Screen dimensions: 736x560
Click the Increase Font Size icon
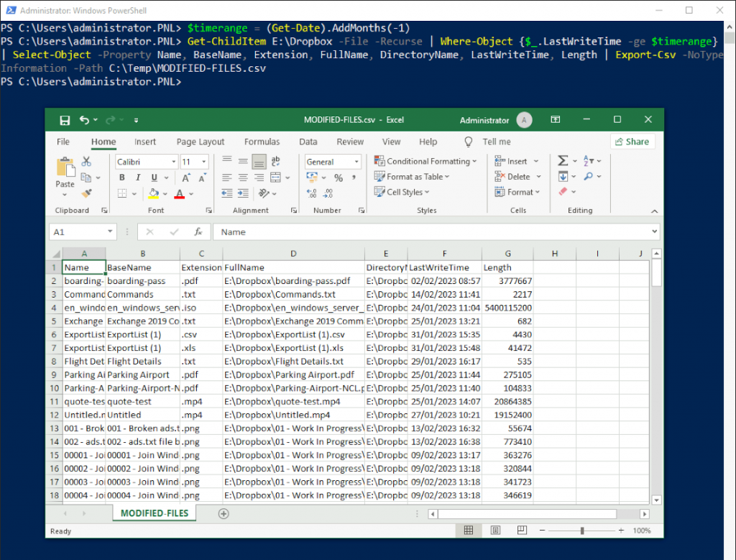tap(185, 178)
